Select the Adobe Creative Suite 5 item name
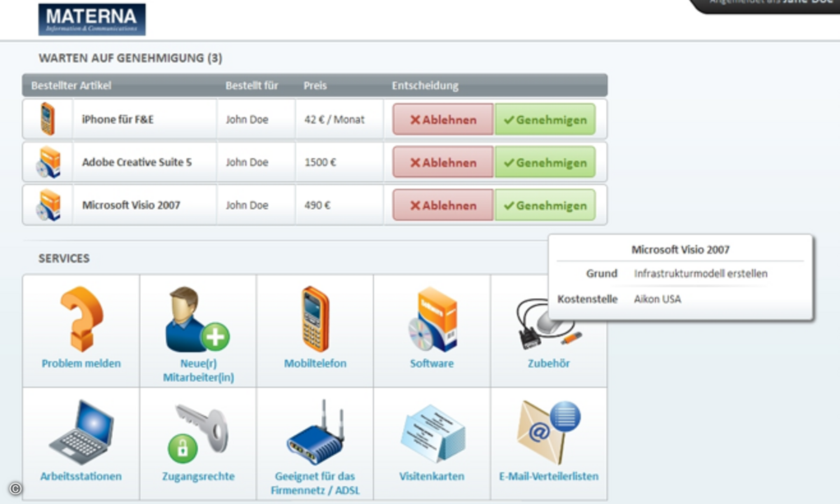The image size is (840, 504). point(136,162)
